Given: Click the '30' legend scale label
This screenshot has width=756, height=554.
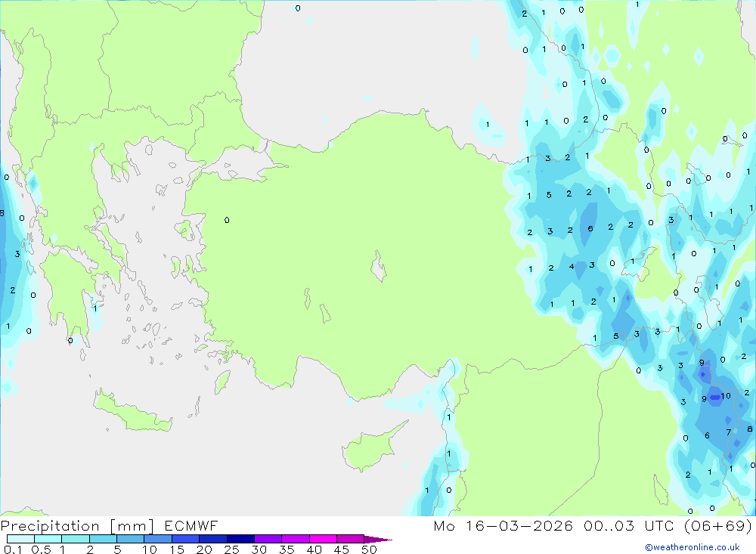Looking at the screenshot, I should tap(259, 549).
